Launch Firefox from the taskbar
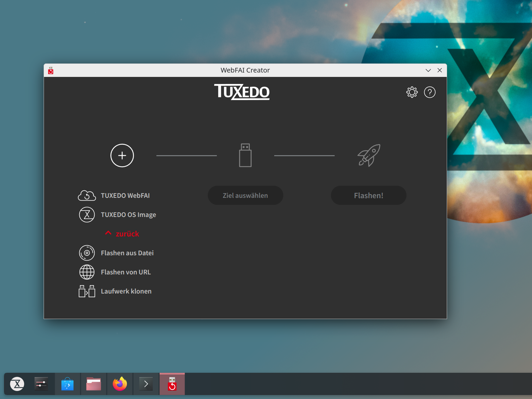 120,384
